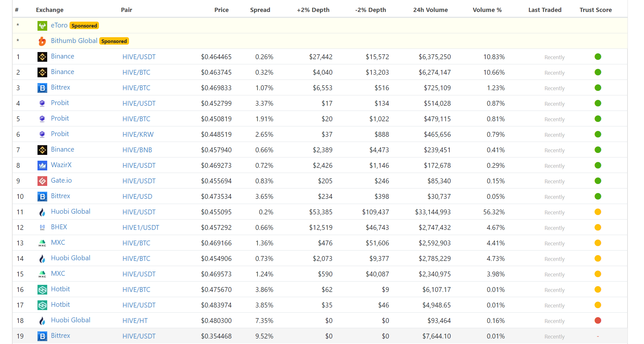Open the Bithumb Global sponsored link

tap(74, 41)
